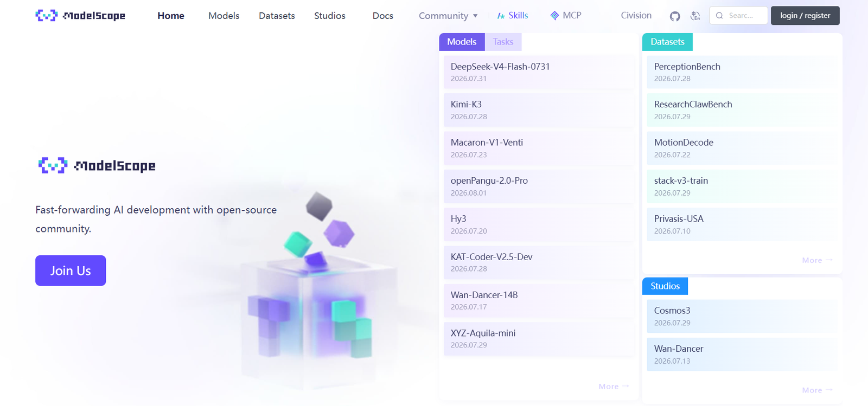Image resolution: width=868 pixels, height=406 pixels.
Task: Open the Cosmos3 studio card
Action: 742,317
